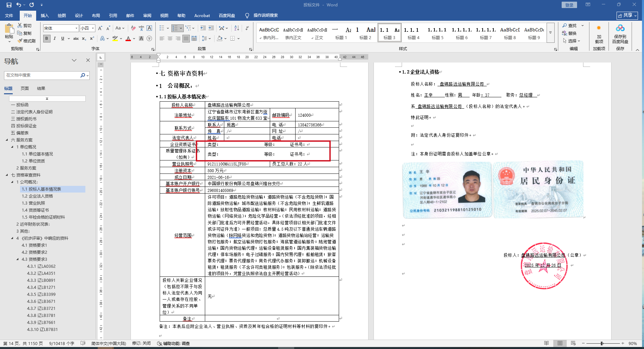Switch to 页面 tab in navigation pane
This screenshot has height=349, width=644.
[x=25, y=89]
